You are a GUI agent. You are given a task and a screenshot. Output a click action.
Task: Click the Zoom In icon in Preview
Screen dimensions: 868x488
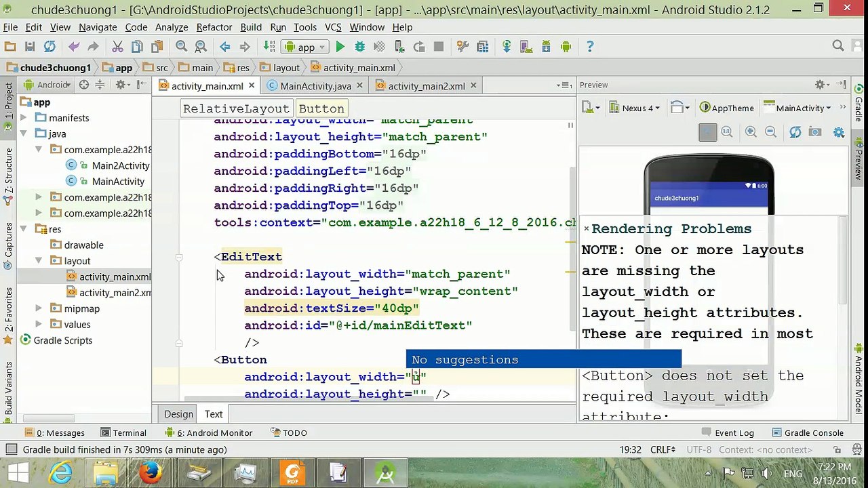(x=751, y=132)
